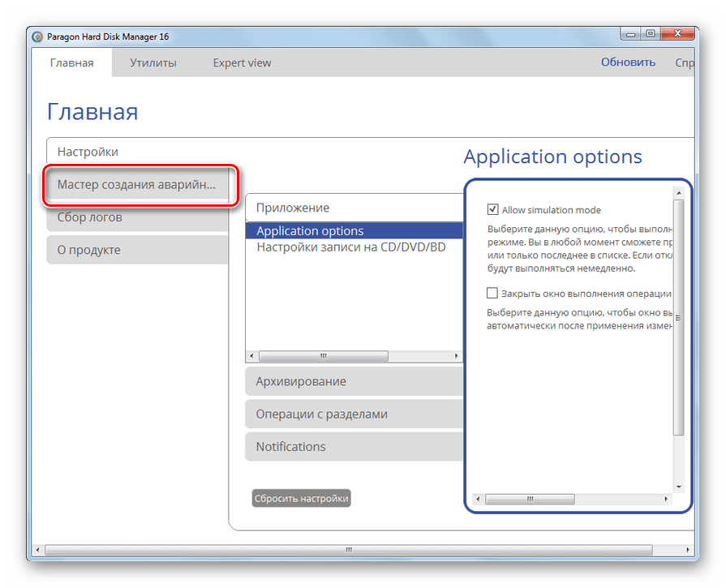This screenshot has height=588, width=726.
Task: Maximize the Paragon Hard Disk Manager window
Action: coord(651,34)
